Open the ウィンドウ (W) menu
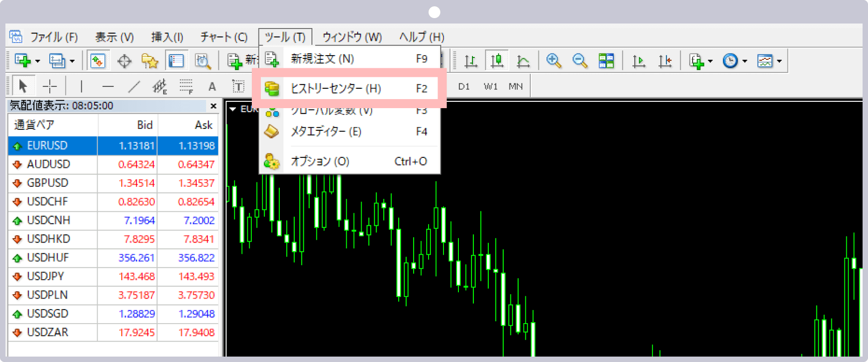 pos(352,37)
